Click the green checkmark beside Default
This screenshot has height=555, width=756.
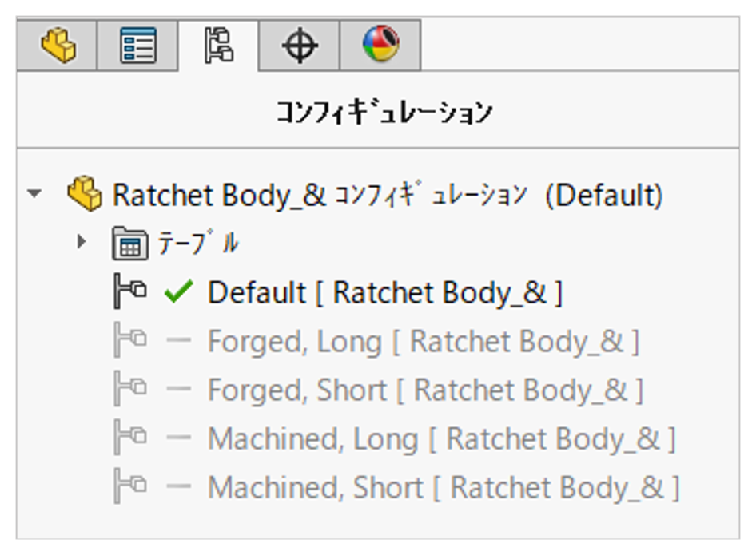click(x=178, y=293)
